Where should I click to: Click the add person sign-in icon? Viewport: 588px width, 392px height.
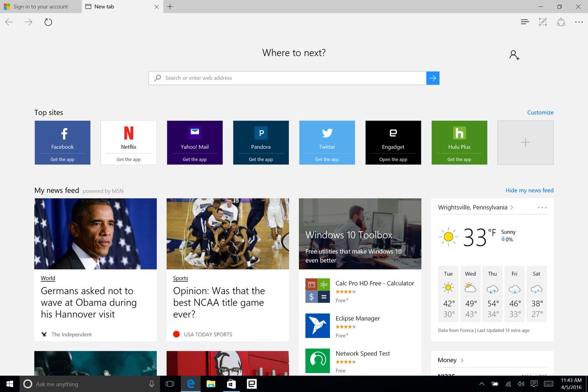(x=514, y=55)
